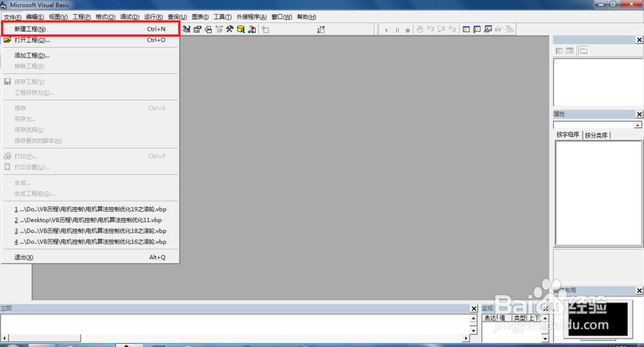Image resolution: width=644 pixels, height=347 pixels.
Task: Open the 运行(R) menu
Action: click(153, 17)
